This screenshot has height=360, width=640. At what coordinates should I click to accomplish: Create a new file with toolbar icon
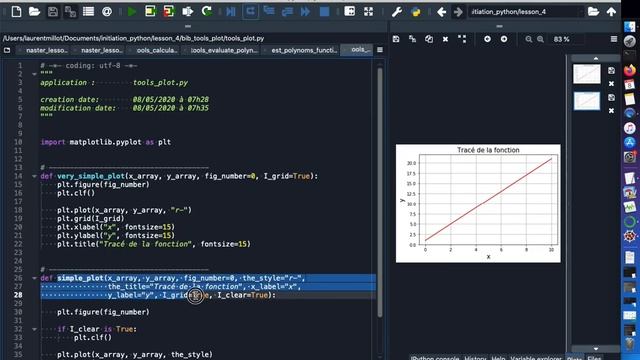point(16,11)
